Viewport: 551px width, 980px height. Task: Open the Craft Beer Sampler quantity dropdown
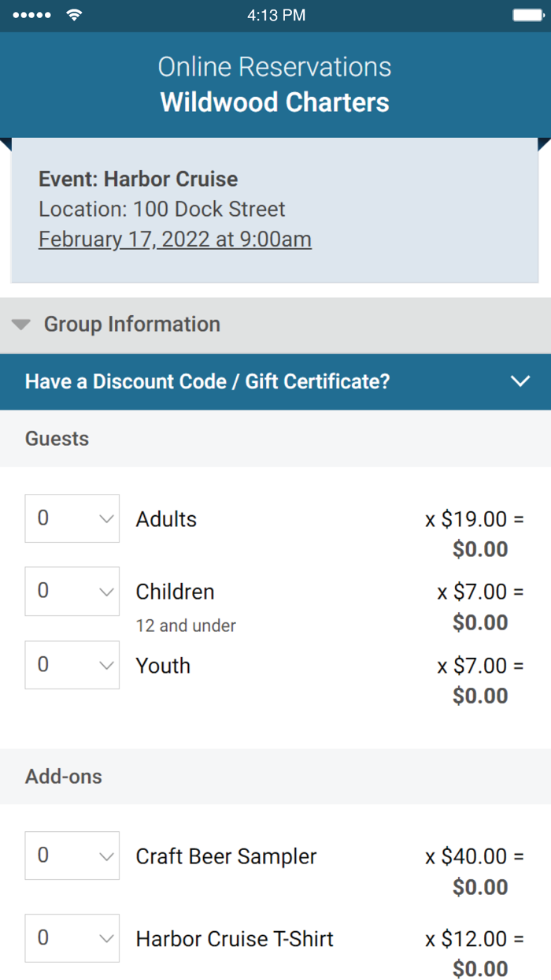tap(72, 856)
